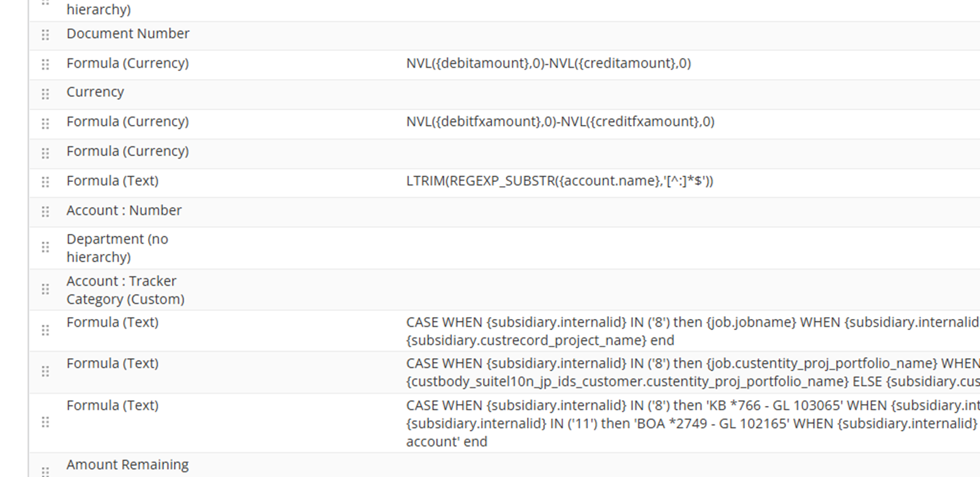Click drag handle of Department (no hierarchy) row
980x477 pixels.
point(45,247)
